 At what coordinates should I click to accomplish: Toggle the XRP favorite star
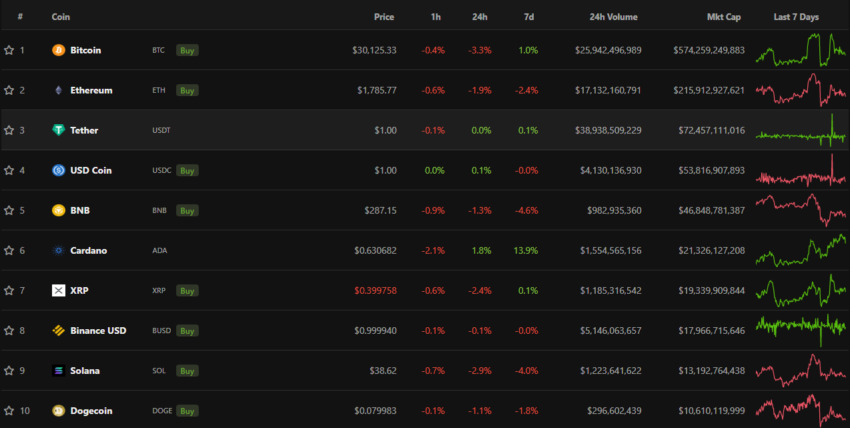pos(9,291)
